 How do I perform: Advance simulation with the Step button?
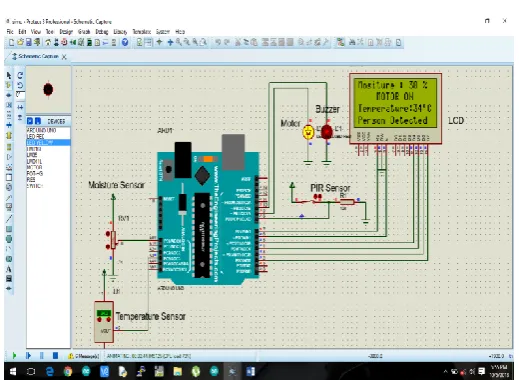tap(28, 356)
